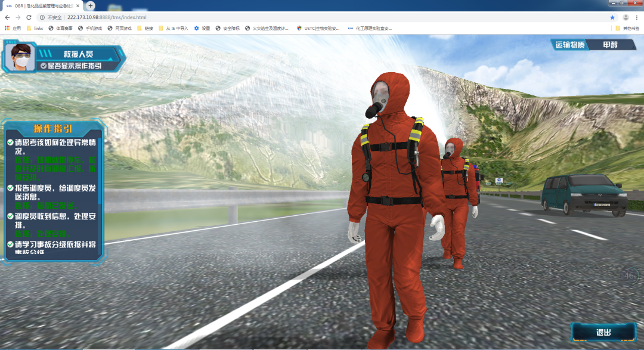Image resolution: width=644 pixels, height=350 pixels.
Task: Click the site info icon beside 不安全
Action: pos(42,17)
